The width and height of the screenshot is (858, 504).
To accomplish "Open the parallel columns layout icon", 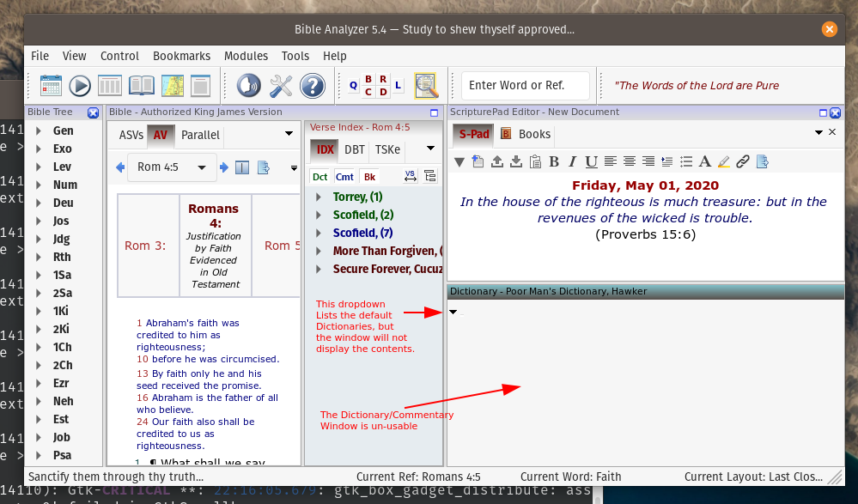I will (110, 86).
